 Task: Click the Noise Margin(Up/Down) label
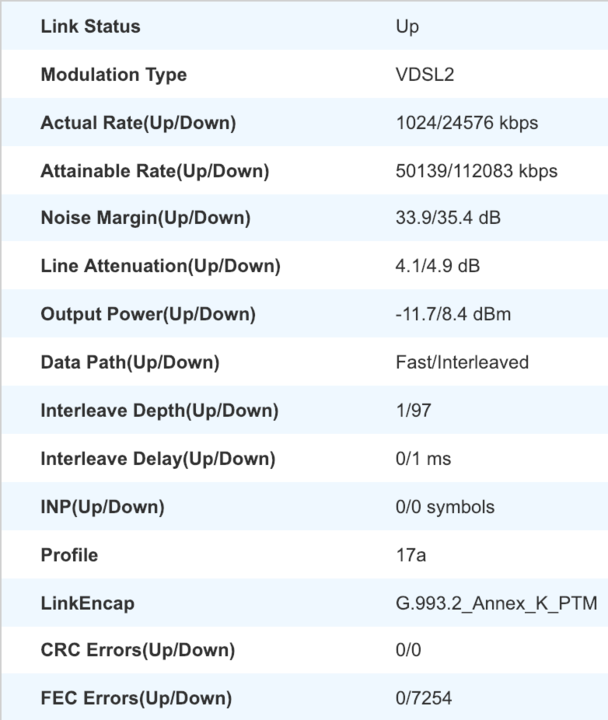pyautogui.click(x=146, y=218)
